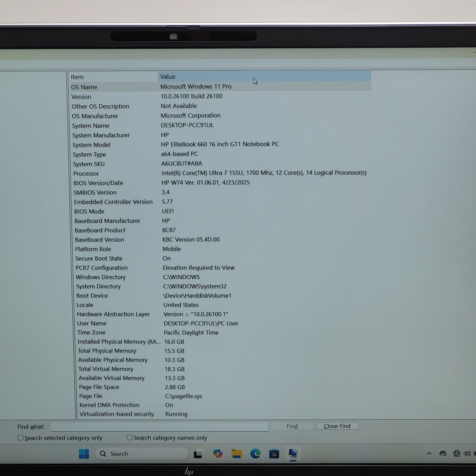This screenshot has width=476, height=476.
Task: Click value 'Elevation Required to View'
Action: (199, 268)
